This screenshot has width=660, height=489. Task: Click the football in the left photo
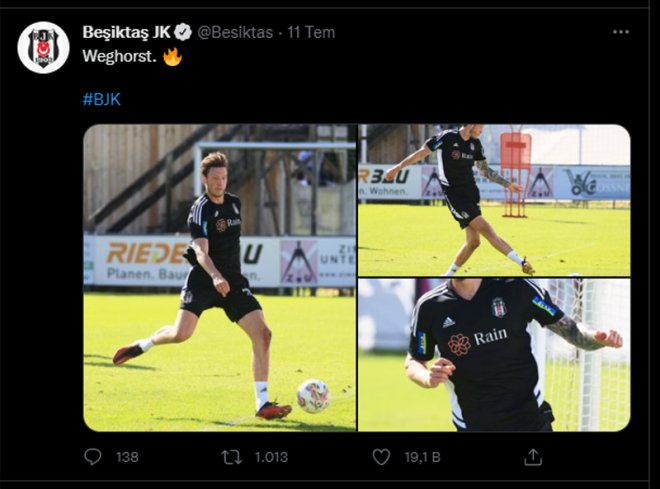313,396
